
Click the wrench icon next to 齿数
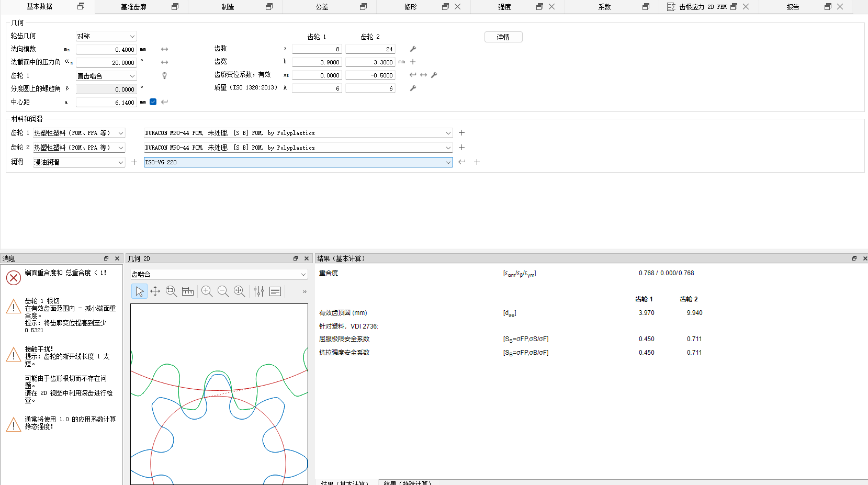tap(413, 49)
